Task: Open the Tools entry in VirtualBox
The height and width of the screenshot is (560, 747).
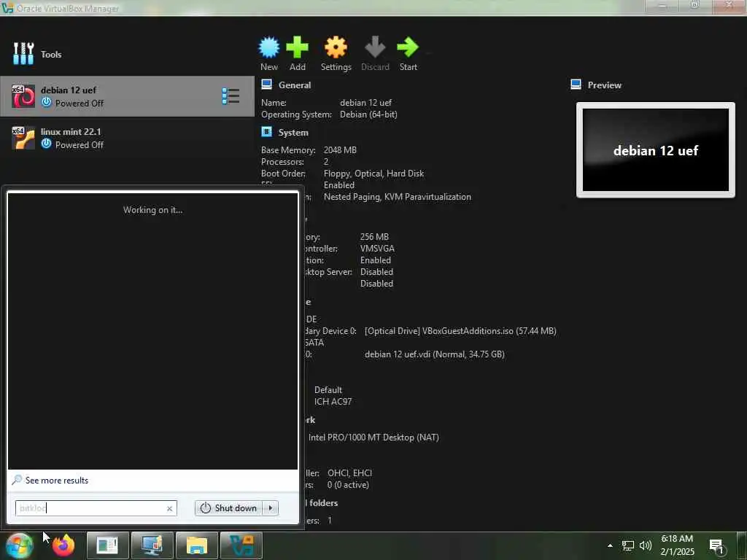Action: 37,54
